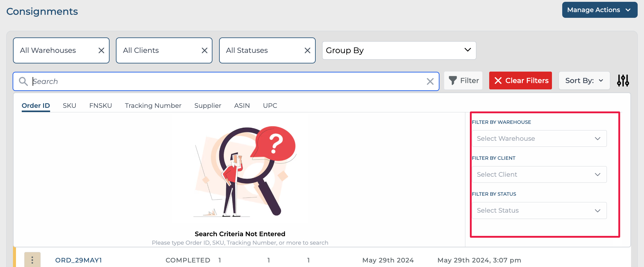This screenshot has width=644, height=267.
Task: Clear the All Statuses filter chip
Action: coord(307,50)
